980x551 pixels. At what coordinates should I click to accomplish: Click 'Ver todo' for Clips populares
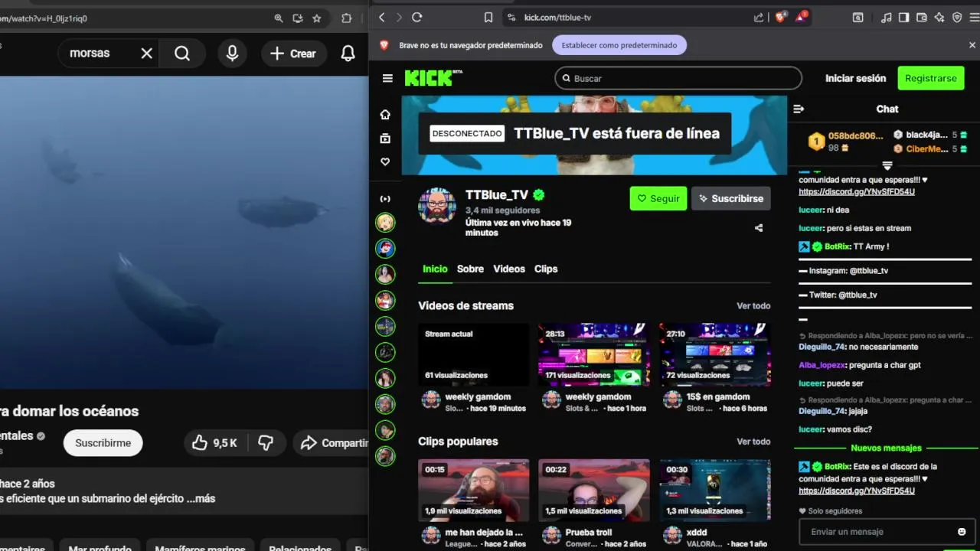[753, 442]
